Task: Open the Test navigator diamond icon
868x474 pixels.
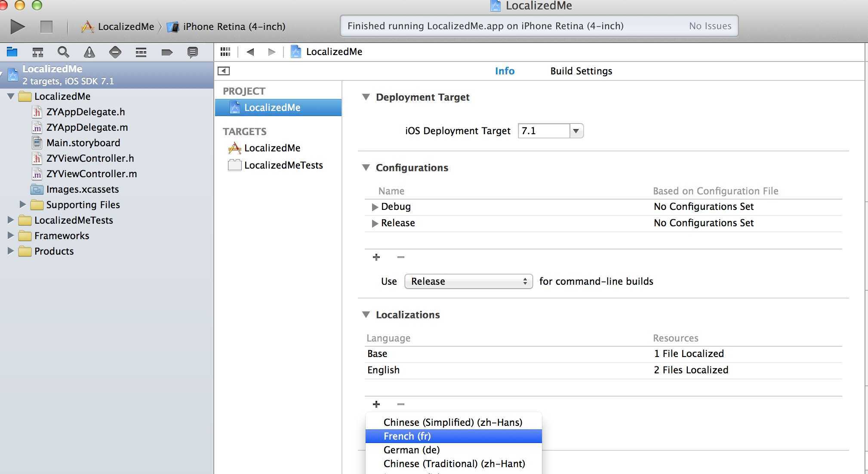Action: tap(115, 52)
